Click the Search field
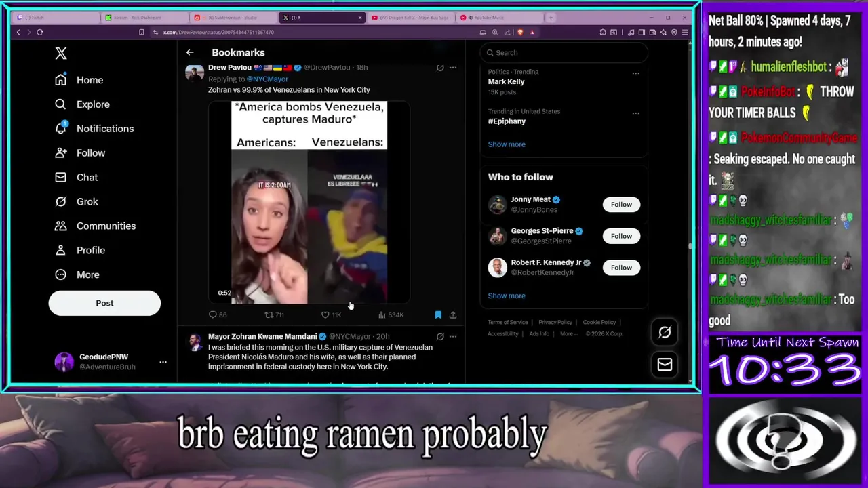The image size is (868, 488). click(564, 53)
